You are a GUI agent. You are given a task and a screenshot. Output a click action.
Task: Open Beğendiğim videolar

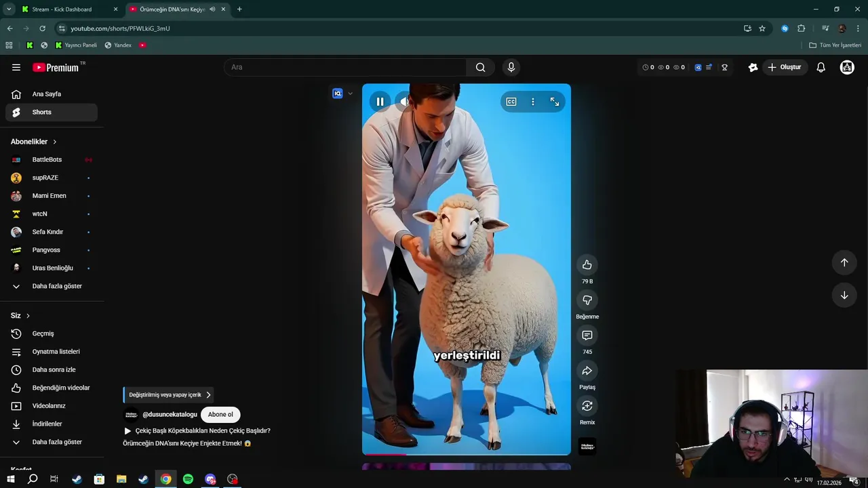[x=52, y=388]
